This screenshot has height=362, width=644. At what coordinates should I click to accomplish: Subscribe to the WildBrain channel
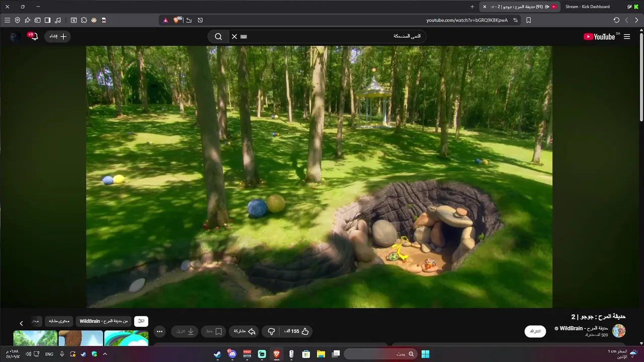[535, 331]
